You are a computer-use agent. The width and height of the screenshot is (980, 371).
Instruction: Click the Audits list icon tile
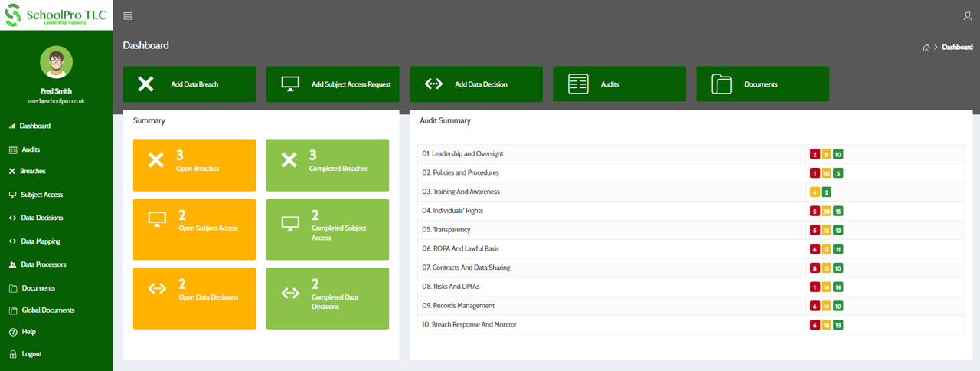click(578, 84)
